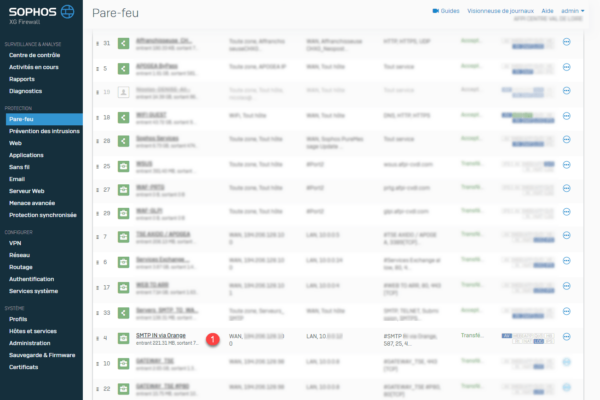This screenshot has height=400, width=600.
Task: Select Pare-feu in the sidebar
Action: click(44, 119)
